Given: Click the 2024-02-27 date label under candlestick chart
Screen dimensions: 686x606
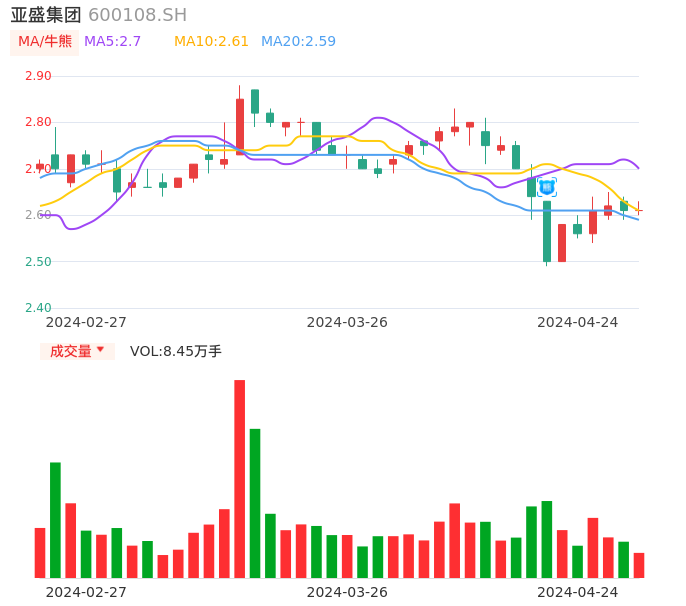Looking at the screenshot, I should click(86, 322).
